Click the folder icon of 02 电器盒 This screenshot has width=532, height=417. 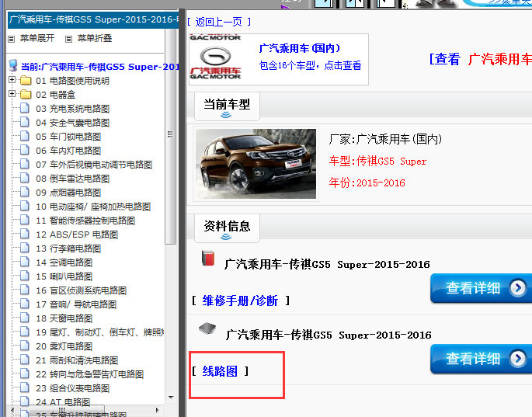point(26,94)
